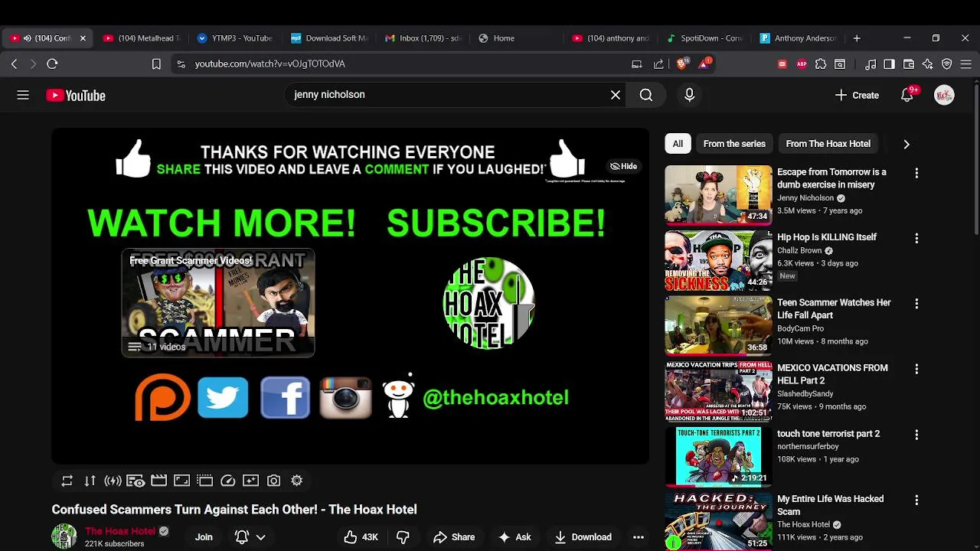
Task: Click The Hoax Hotel subscribe end-screen logo
Action: pyautogui.click(x=488, y=303)
